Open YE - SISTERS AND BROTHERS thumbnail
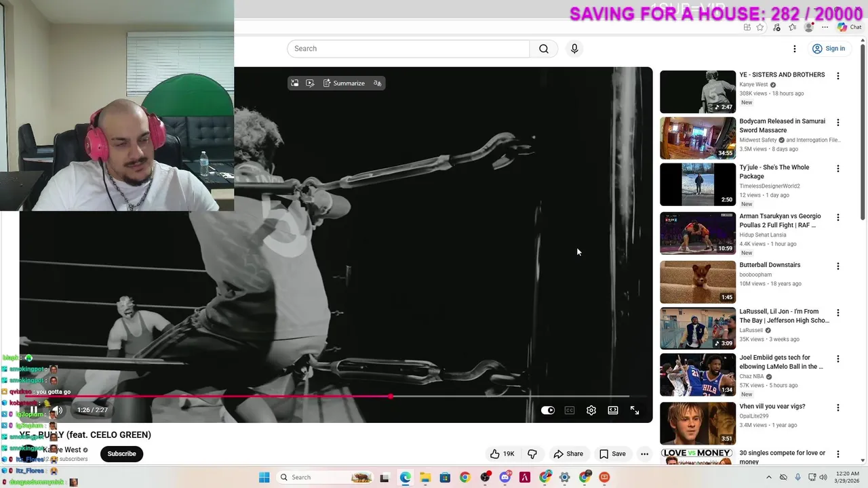 698,91
